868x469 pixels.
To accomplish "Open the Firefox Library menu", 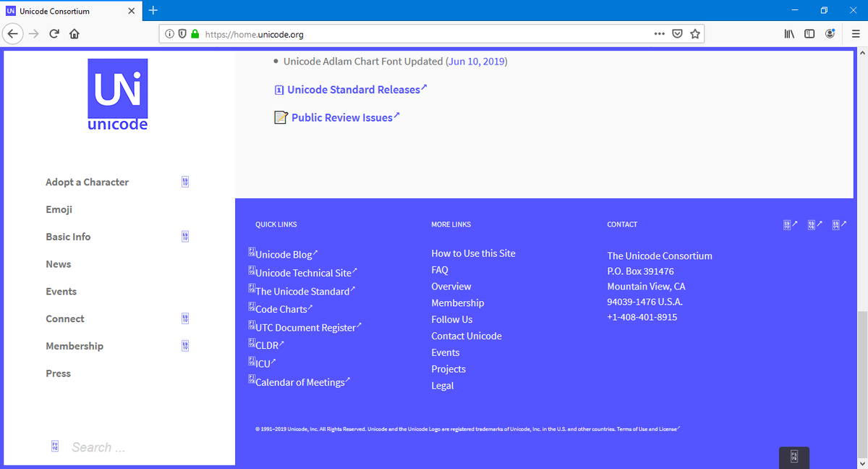I will (x=791, y=34).
